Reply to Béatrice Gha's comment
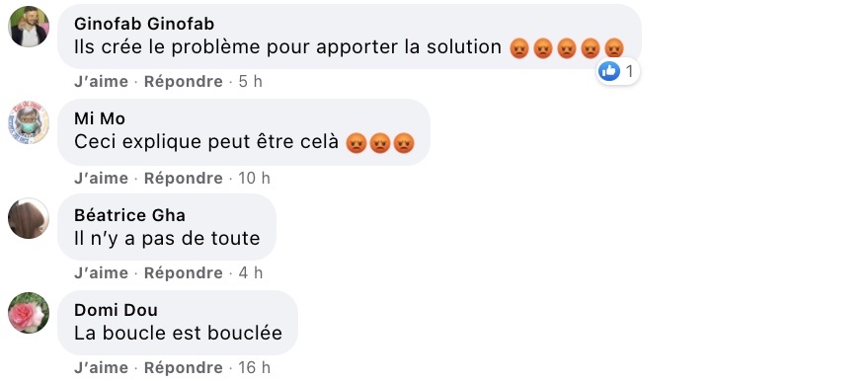Image resolution: width=868 pixels, height=381 pixels. [184, 272]
